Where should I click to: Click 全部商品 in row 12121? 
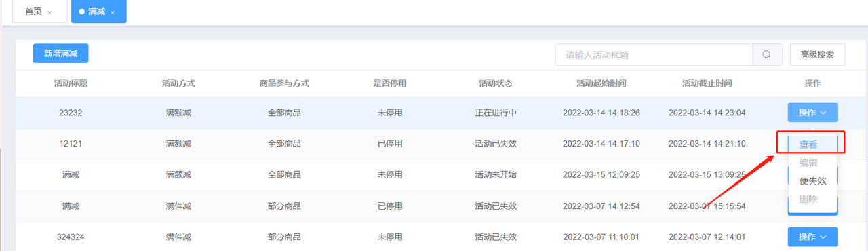[x=284, y=144]
